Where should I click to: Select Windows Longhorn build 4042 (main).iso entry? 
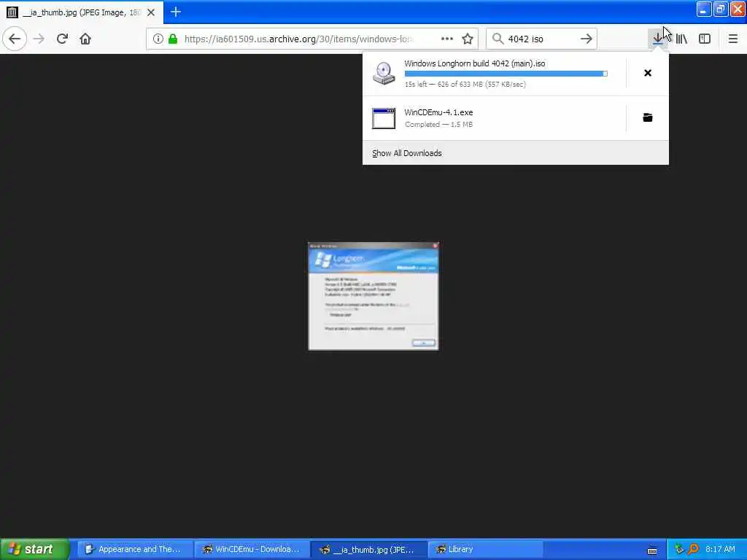pos(494,74)
